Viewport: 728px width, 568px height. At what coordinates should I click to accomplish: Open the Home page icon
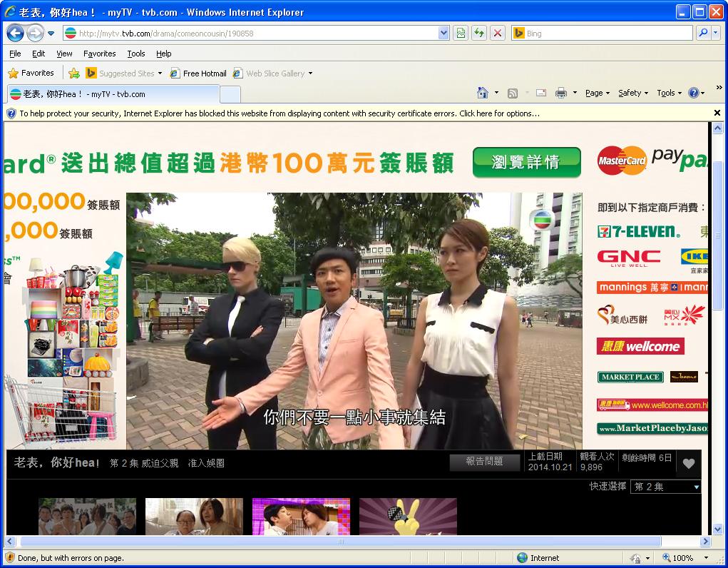coord(483,93)
